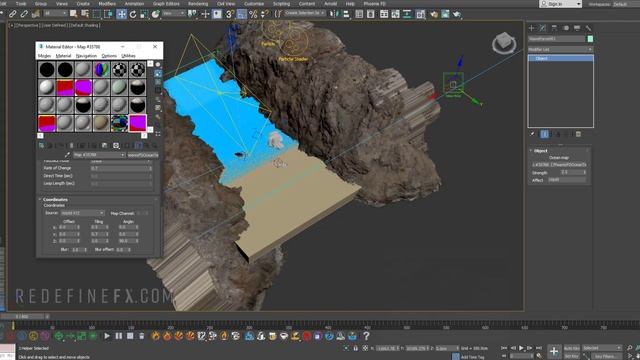Open the Display tab in command panel

tap(577, 28)
